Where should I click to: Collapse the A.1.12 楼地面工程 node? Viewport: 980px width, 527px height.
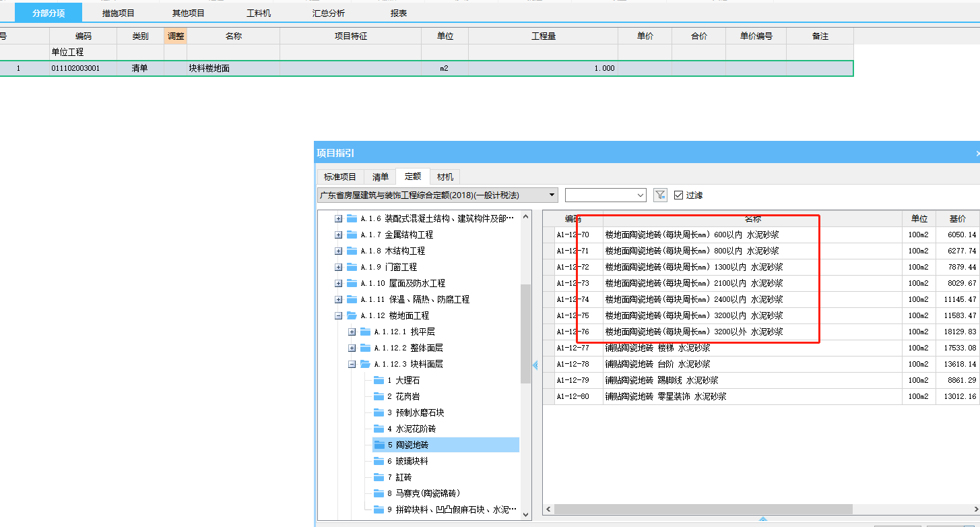coord(339,315)
